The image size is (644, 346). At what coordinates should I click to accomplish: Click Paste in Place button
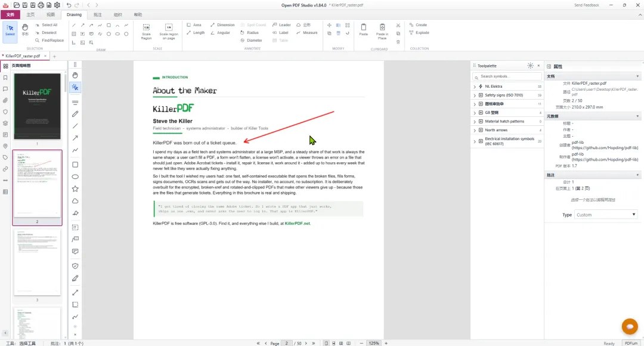click(x=382, y=31)
